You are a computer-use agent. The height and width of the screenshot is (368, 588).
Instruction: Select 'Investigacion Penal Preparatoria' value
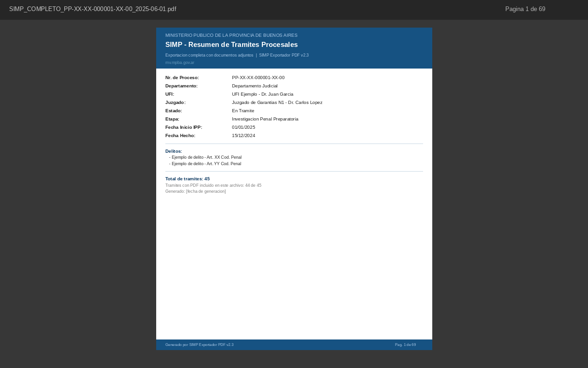[x=265, y=119]
